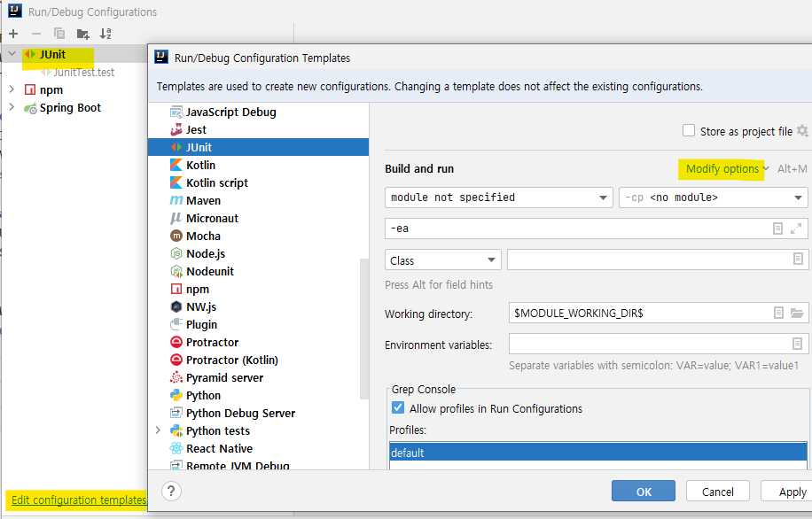Select the Maven template in the list
Image resolution: width=812 pixels, height=519 pixels.
[201, 200]
